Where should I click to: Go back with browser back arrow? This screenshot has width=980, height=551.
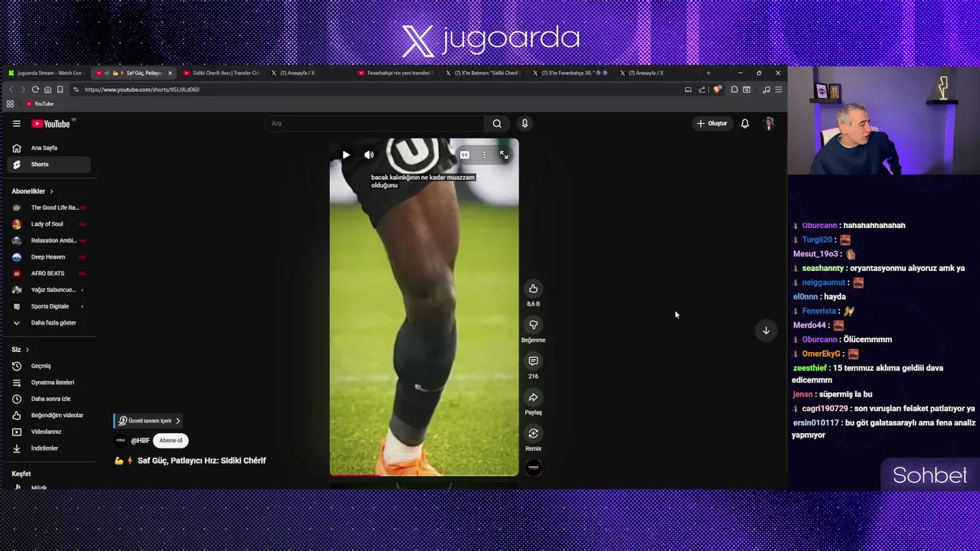pos(11,90)
